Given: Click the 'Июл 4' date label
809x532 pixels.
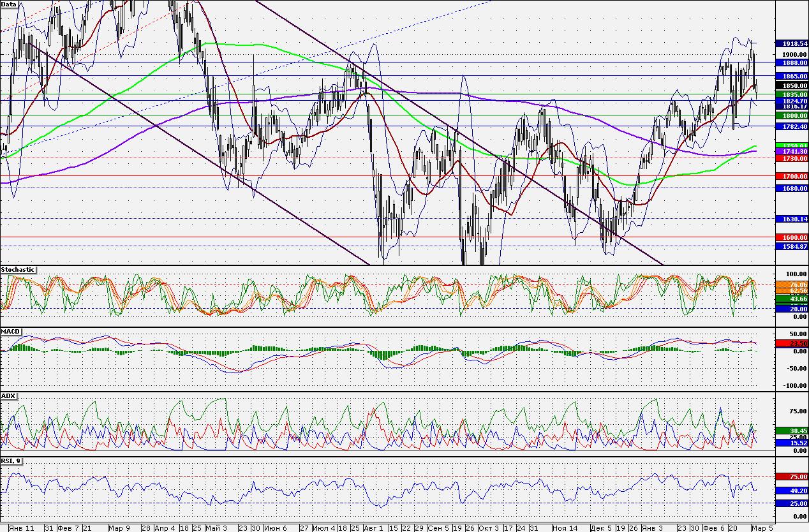Looking at the screenshot, I should tap(323, 528).
